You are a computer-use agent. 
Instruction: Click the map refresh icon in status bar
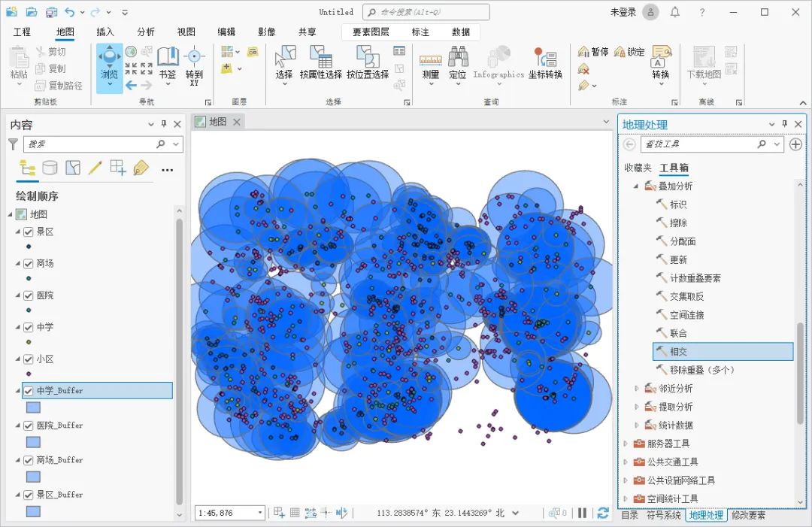coord(603,513)
